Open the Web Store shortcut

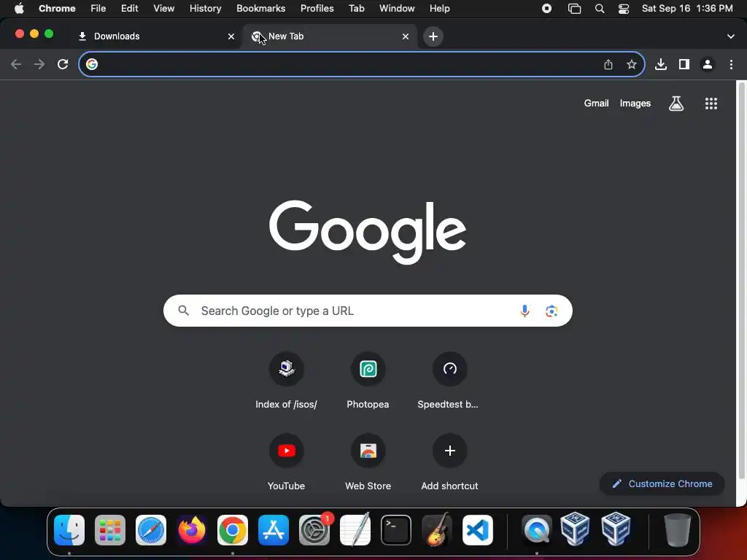pyautogui.click(x=368, y=462)
